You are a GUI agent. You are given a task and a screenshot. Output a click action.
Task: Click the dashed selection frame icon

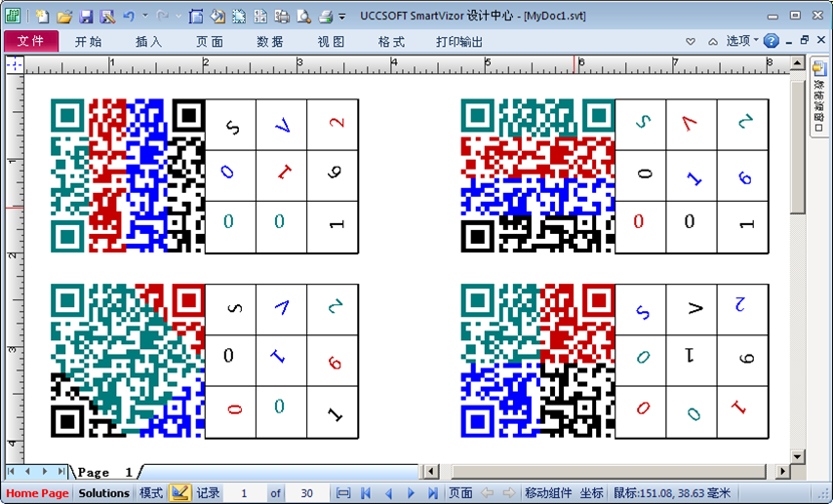tap(239, 17)
